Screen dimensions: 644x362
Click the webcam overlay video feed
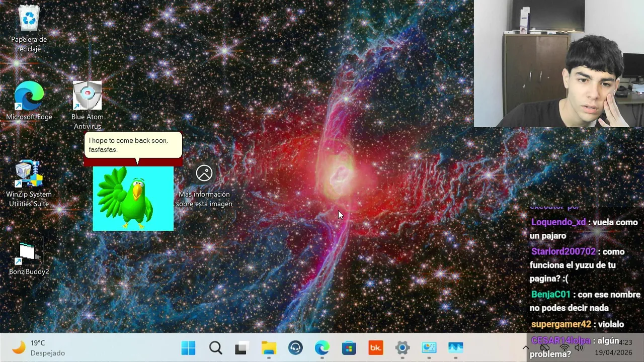pos(559,63)
